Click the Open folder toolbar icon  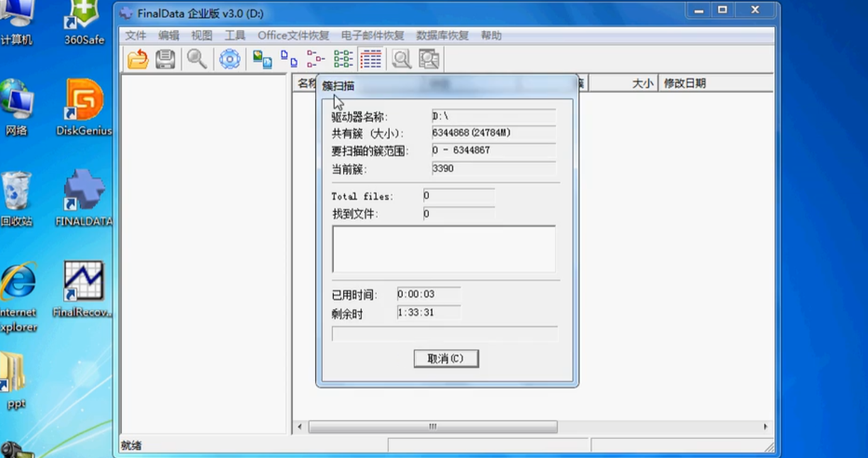(x=138, y=60)
